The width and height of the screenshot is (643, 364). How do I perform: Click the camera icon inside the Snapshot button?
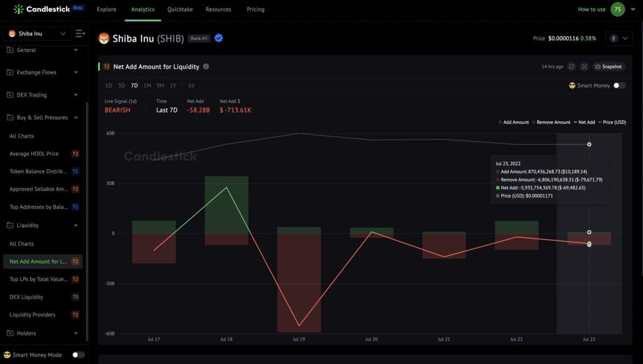[597, 66]
